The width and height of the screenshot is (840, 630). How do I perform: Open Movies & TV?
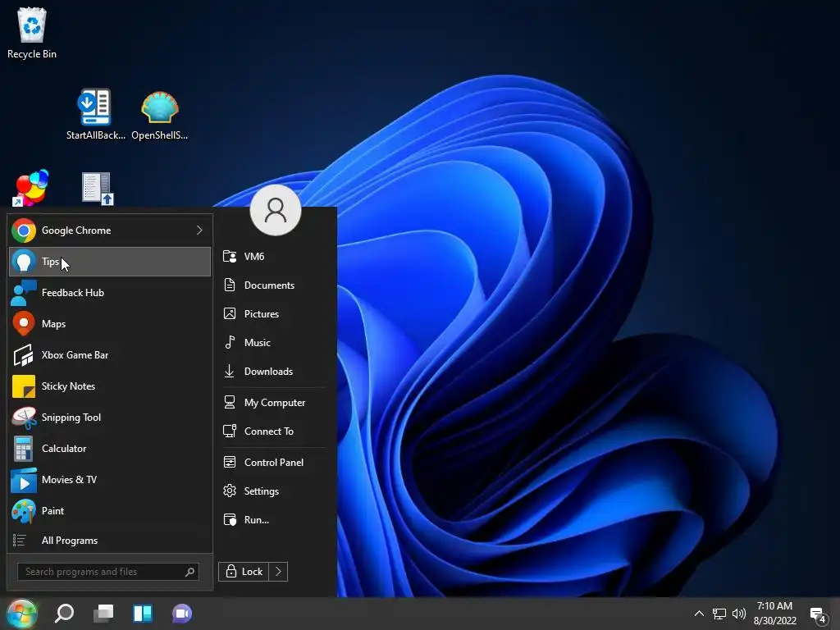click(x=110, y=479)
